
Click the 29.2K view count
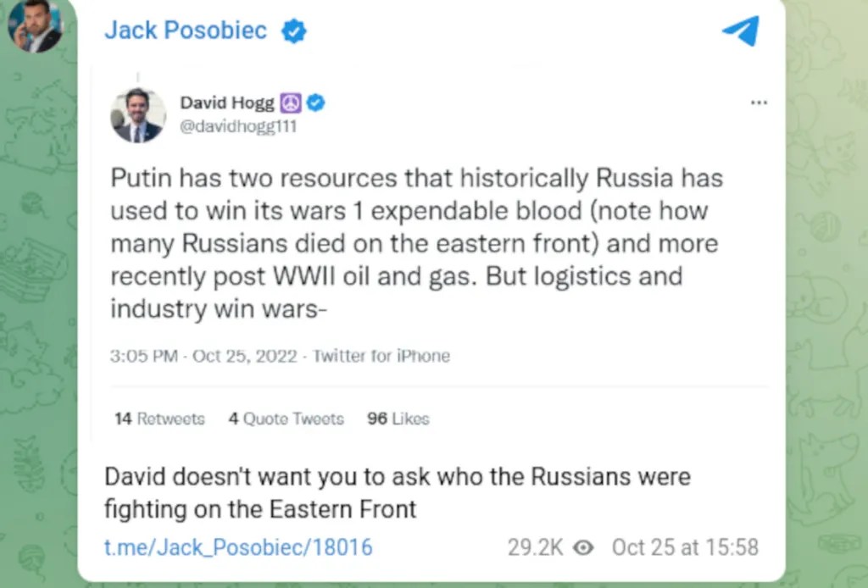point(535,547)
